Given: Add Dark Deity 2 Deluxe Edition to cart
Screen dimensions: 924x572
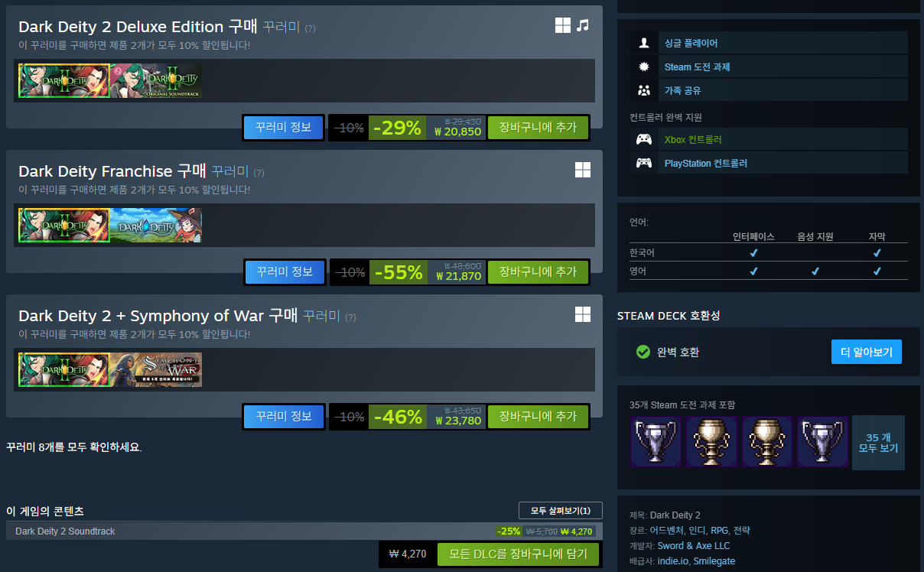Looking at the screenshot, I should coord(538,127).
